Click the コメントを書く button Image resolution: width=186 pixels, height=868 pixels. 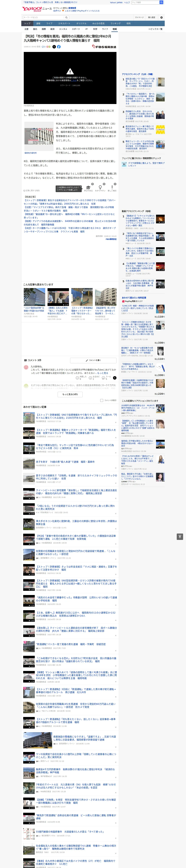[x=93, y=361]
